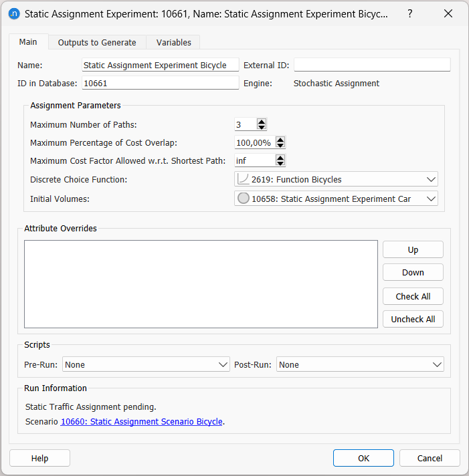Click the Attribute Overrides list area
The image size is (469, 476).
coord(201,284)
